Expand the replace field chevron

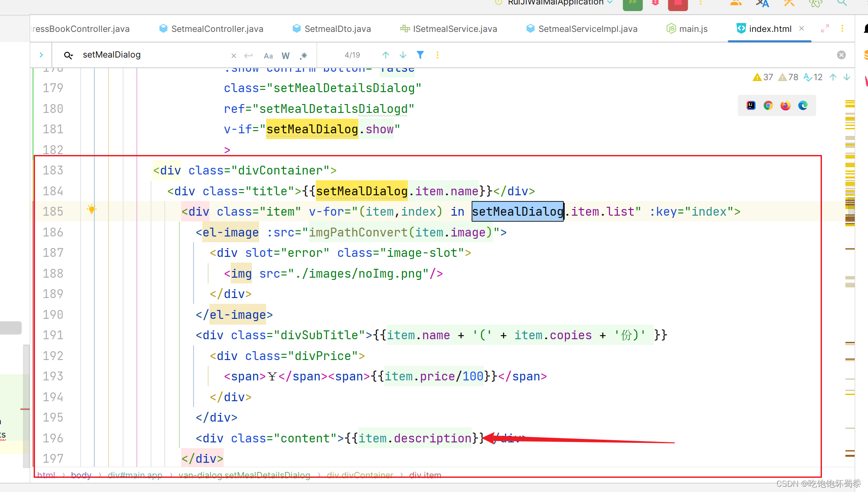point(41,55)
